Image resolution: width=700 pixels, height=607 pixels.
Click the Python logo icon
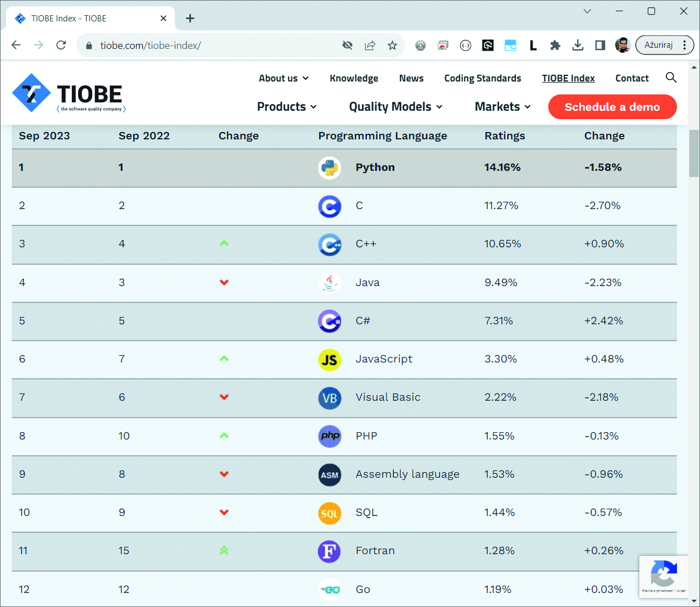[x=329, y=167]
